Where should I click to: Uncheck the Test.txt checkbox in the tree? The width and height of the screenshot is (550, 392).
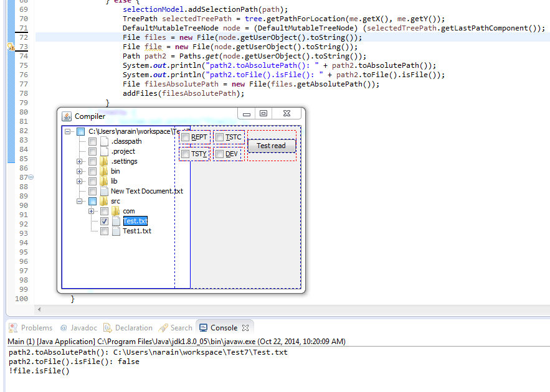[104, 222]
